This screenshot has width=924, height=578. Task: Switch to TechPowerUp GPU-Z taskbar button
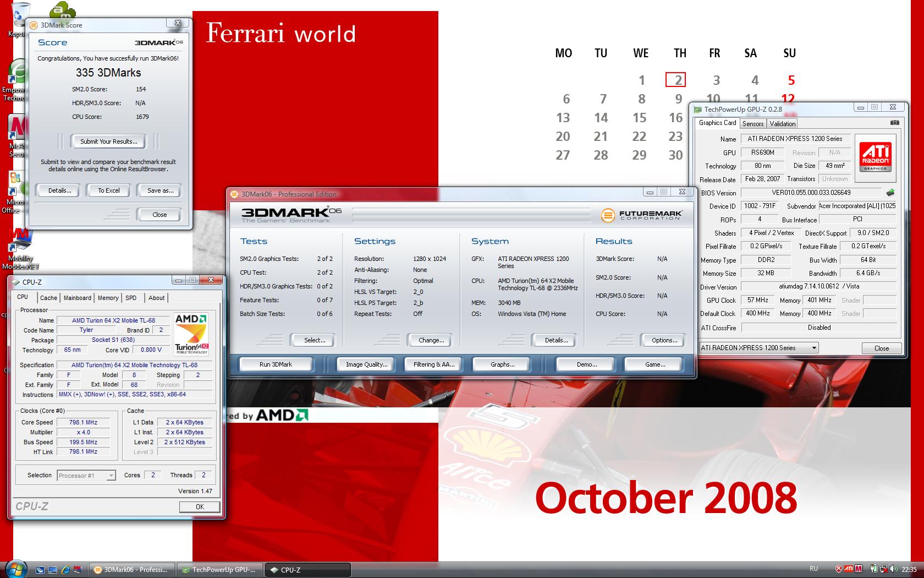[221, 570]
